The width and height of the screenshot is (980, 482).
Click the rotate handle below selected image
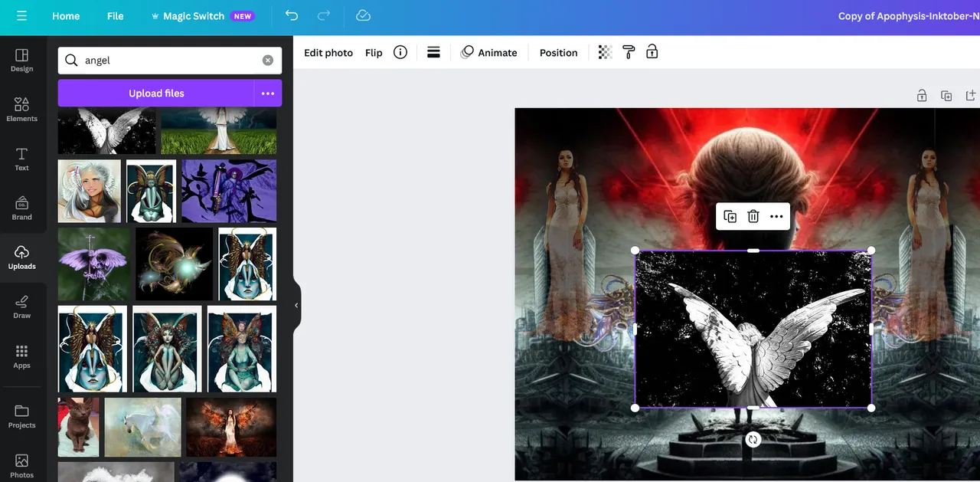click(753, 439)
